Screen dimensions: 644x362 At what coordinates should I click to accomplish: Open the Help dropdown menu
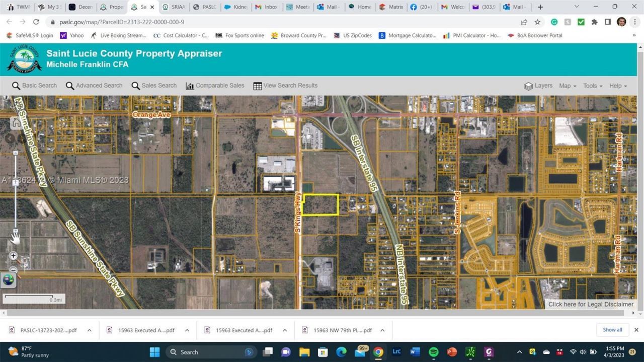617,86
